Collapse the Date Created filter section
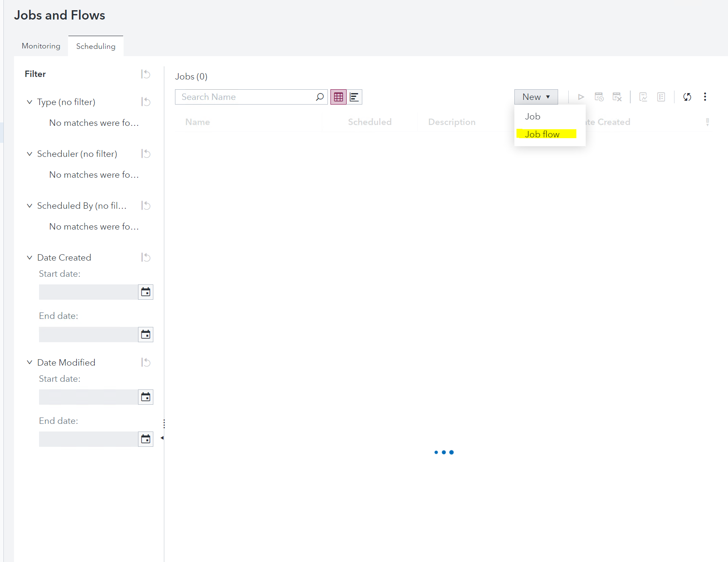 click(29, 257)
